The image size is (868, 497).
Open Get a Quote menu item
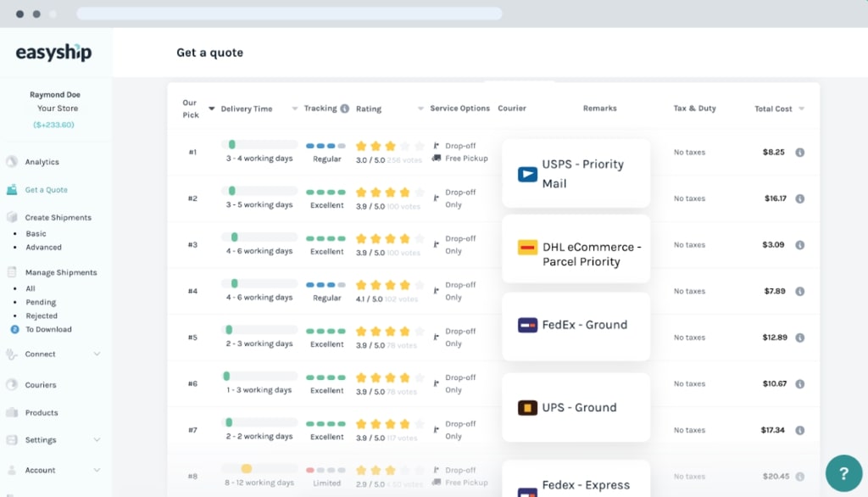(46, 190)
